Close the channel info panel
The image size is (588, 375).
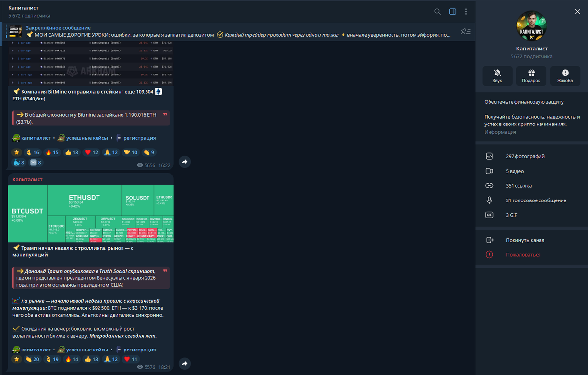[577, 12]
